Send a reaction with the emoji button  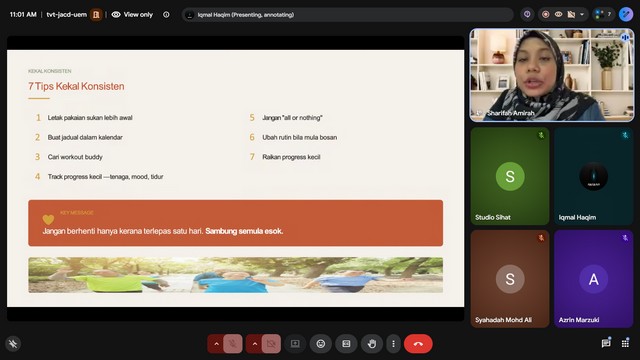click(x=321, y=344)
